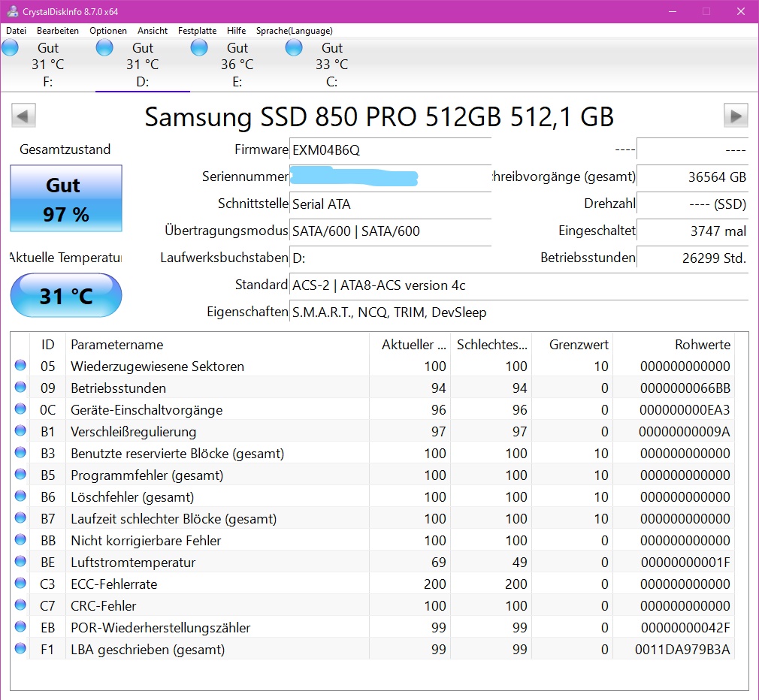Select drive F: disk tab
Image resolution: width=759 pixels, height=700 pixels.
48,65
